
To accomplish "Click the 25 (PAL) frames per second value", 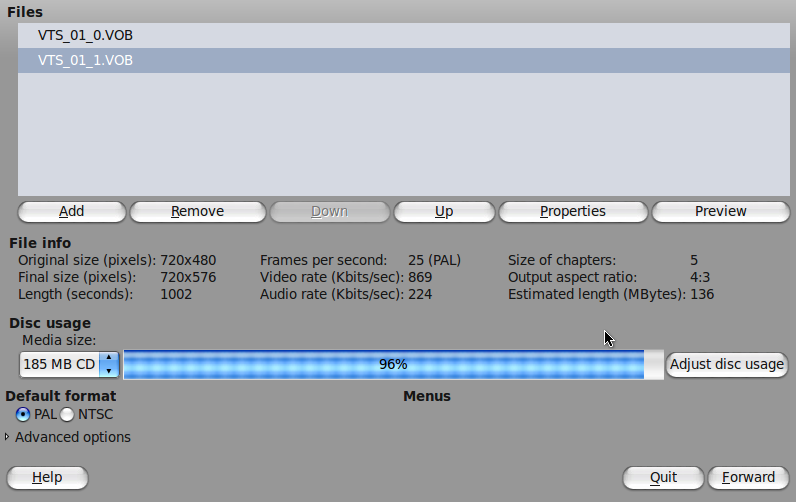I will point(435,260).
